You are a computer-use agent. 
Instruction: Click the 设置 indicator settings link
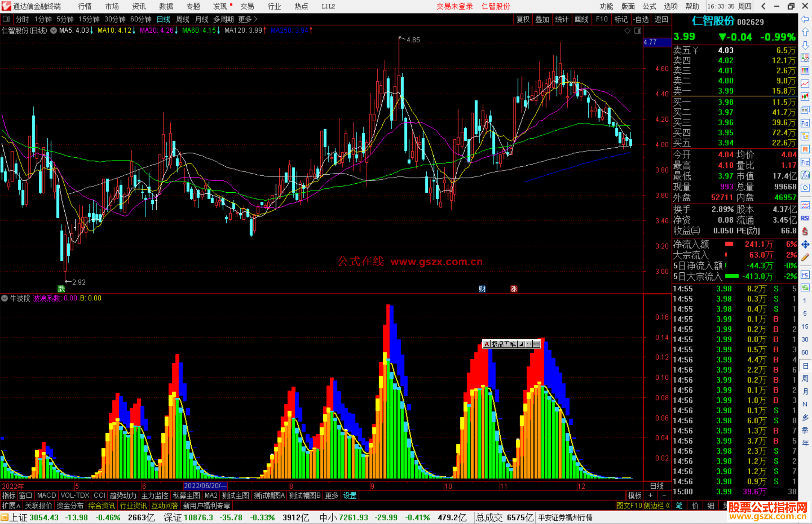click(350, 495)
